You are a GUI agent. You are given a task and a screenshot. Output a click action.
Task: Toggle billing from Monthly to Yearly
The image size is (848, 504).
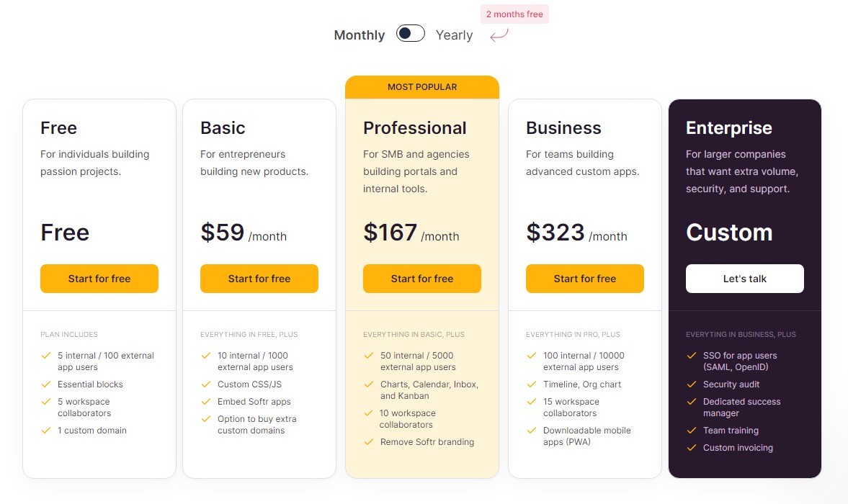(x=410, y=33)
